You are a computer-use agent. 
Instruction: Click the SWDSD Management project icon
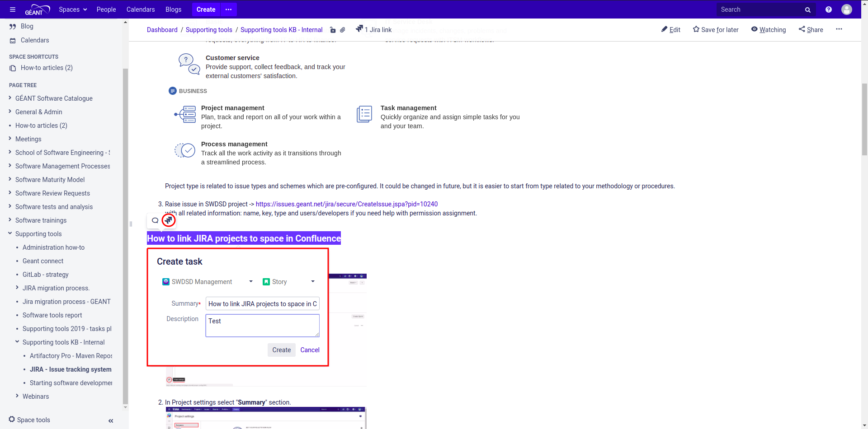166,282
